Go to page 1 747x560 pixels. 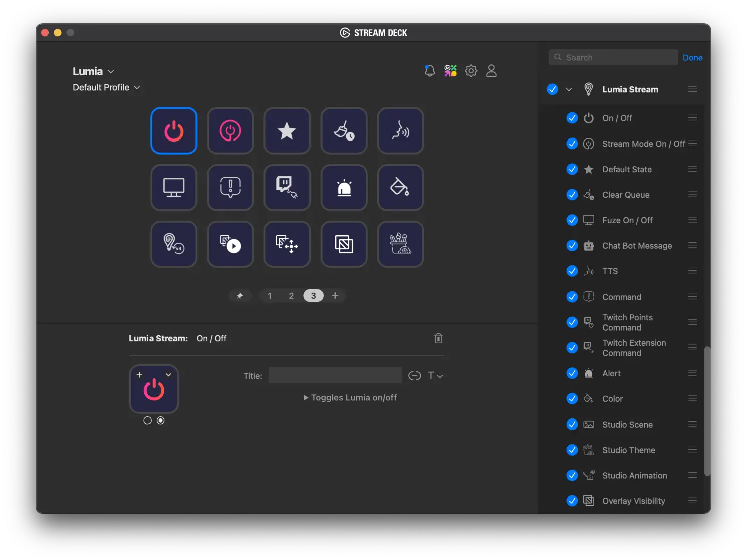pos(270,296)
